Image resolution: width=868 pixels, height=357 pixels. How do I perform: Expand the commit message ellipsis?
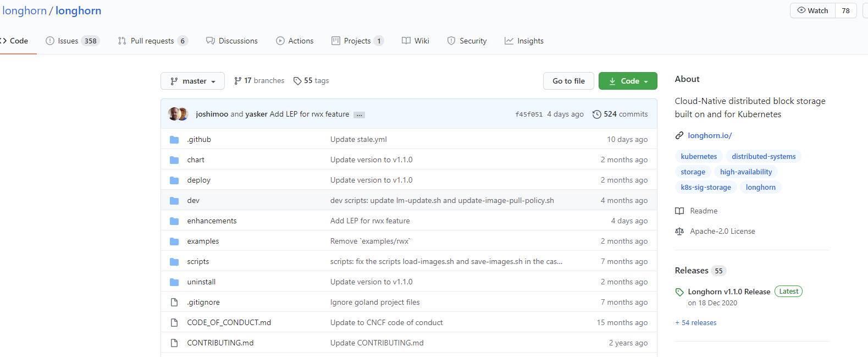tap(359, 115)
